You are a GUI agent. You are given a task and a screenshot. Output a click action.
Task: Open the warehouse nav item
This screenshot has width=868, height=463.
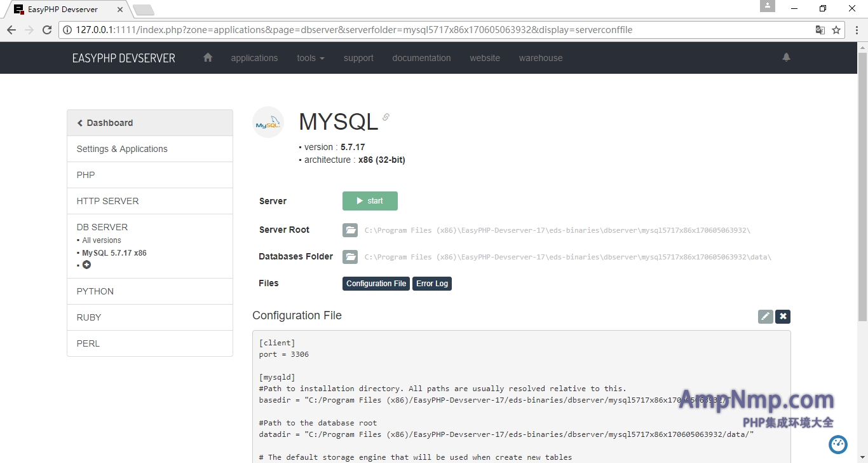pyautogui.click(x=541, y=58)
